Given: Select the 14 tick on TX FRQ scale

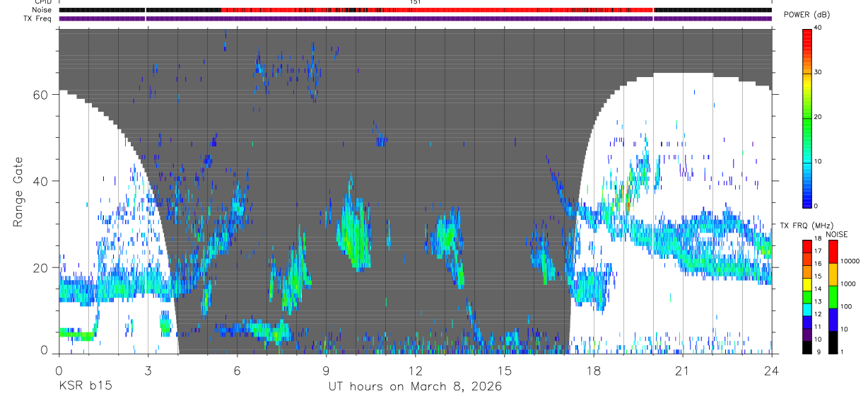Looking at the screenshot, I should pyautogui.click(x=818, y=289).
